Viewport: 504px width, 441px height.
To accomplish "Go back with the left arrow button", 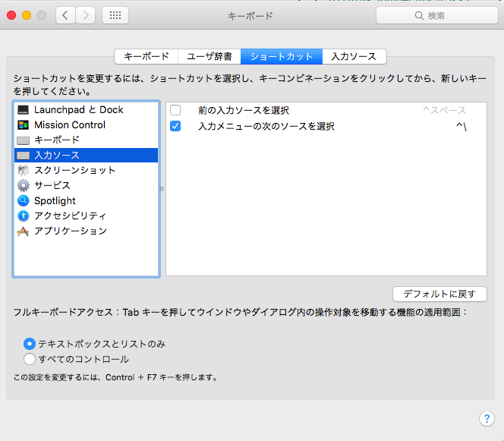I will (65, 15).
